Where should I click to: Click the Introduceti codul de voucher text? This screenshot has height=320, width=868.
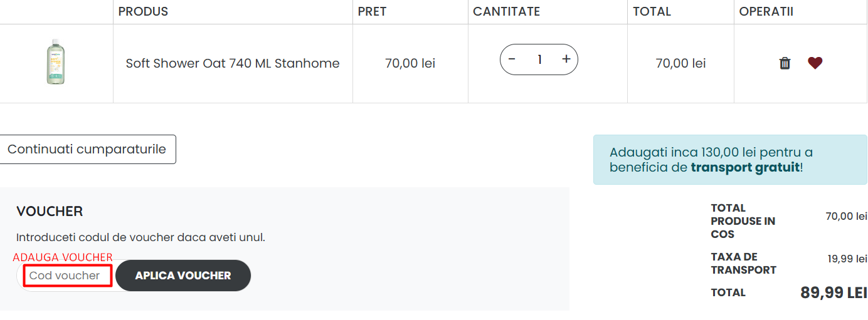coord(140,237)
